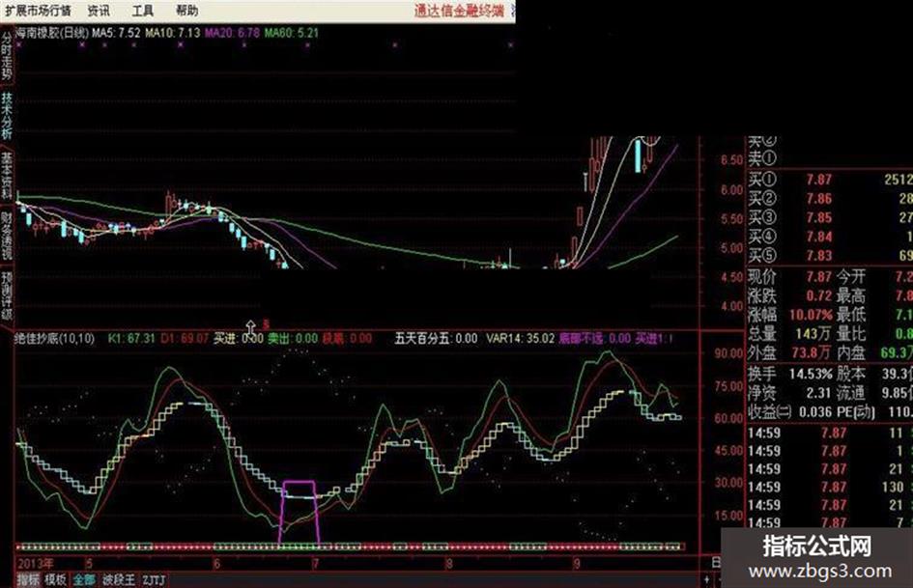This screenshot has height=588, width=913.
Task: Click the 净资 2.31 value
Action: [818, 393]
